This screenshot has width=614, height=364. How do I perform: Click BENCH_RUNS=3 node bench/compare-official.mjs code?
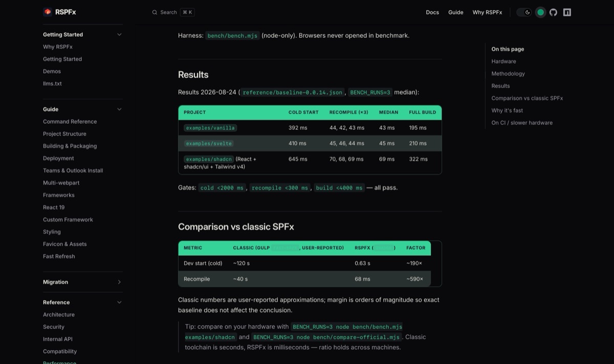[326, 337]
